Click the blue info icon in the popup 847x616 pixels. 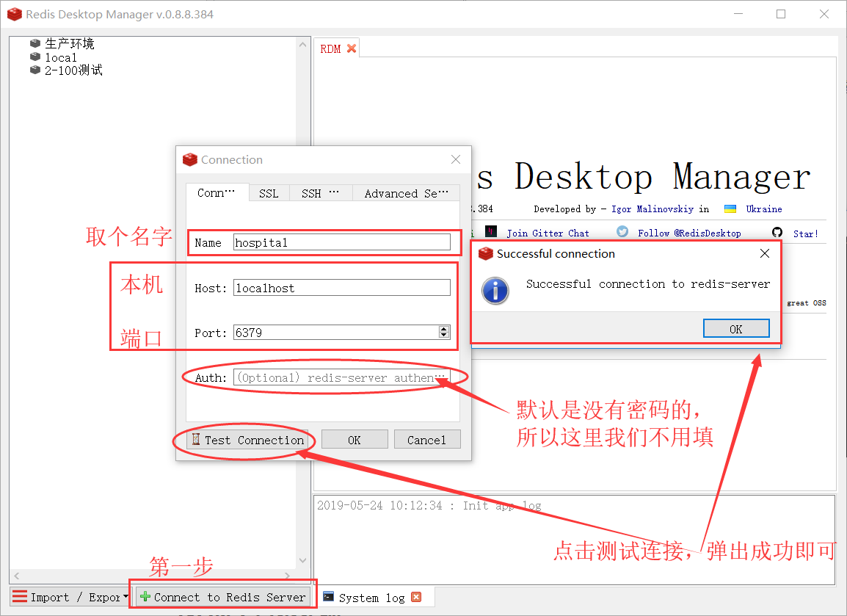point(495,291)
